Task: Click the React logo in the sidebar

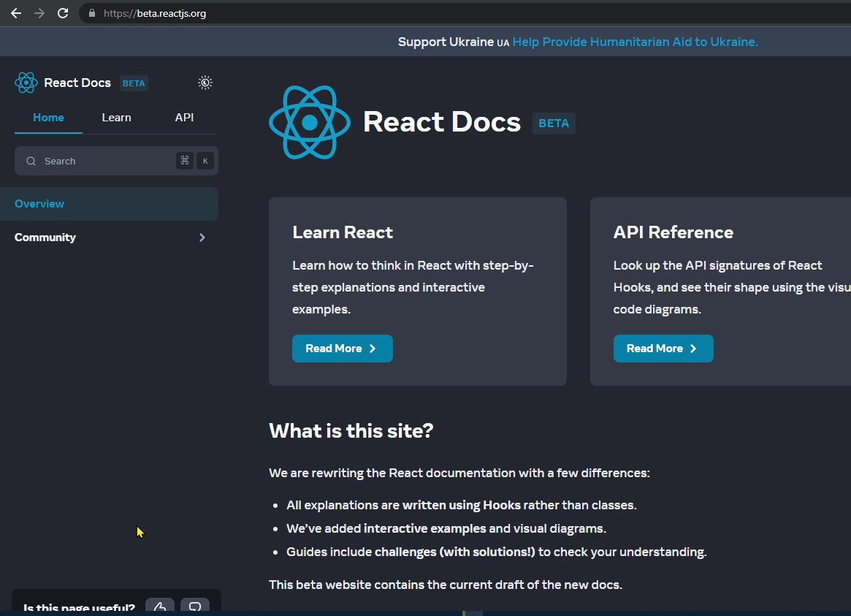Action: pyautogui.click(x=26, y=83)
